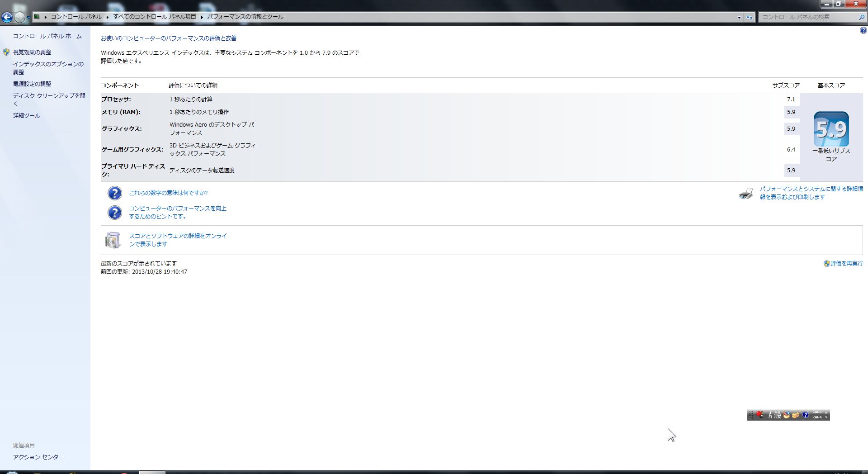This screenshot has height=474, width=868.
Task: Open スコアとソフトウェアの詳細をオンライン link
Action: [x=178, y=240]
